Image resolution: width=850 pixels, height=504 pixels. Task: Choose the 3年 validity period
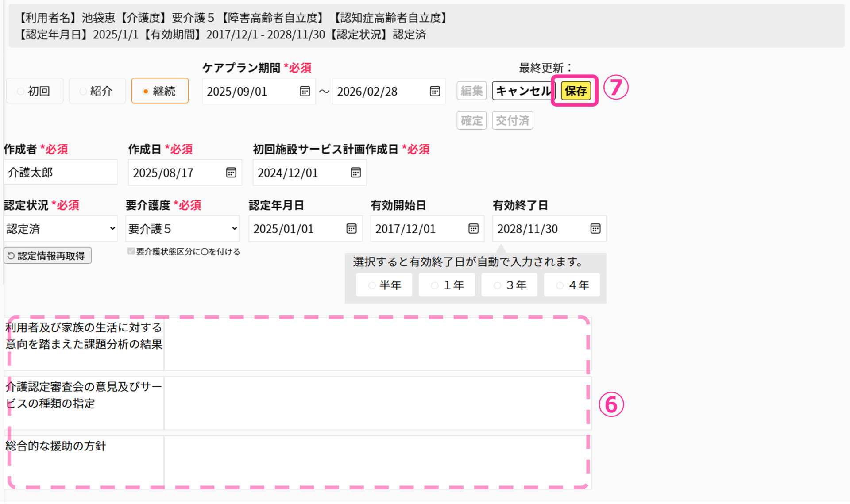[509, 285]
